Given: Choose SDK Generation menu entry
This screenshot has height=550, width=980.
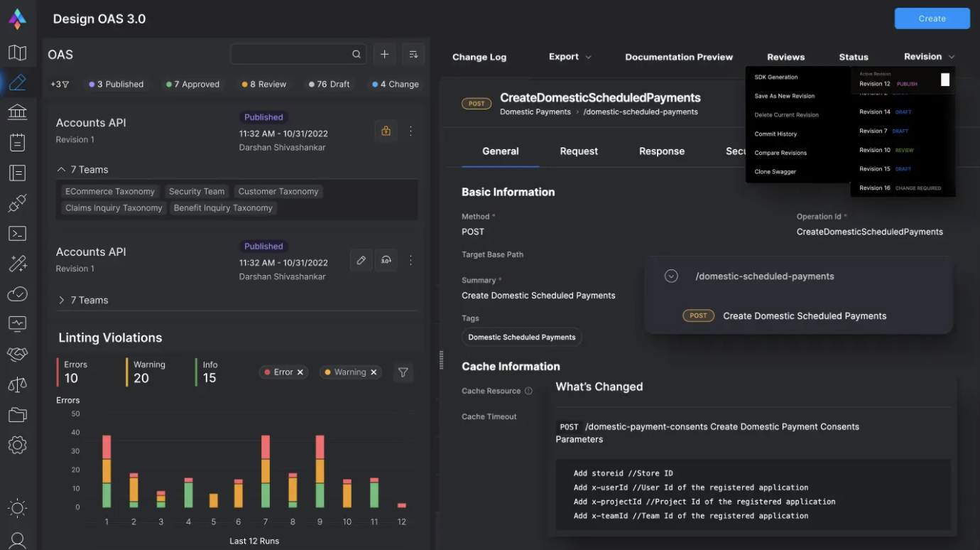Looking at the screenshot, I should pyautogui.click(x=776, y=77).
